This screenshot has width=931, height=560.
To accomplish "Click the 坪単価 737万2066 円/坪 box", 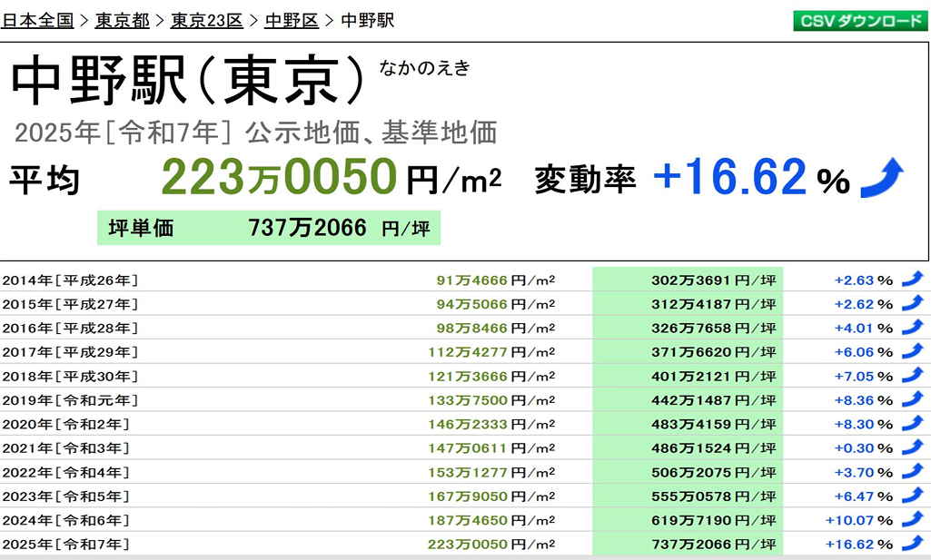I will [x=269, y=228].
